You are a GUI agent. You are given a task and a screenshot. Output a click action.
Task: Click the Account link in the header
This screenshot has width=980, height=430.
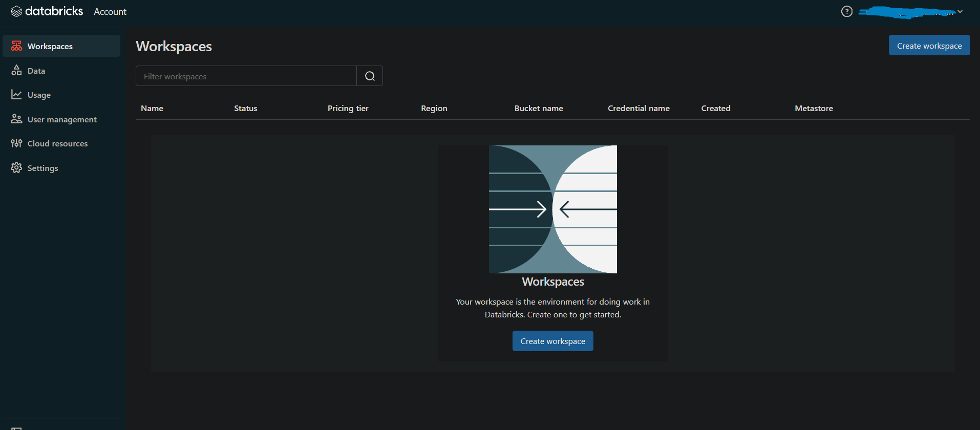pos(110,12)
